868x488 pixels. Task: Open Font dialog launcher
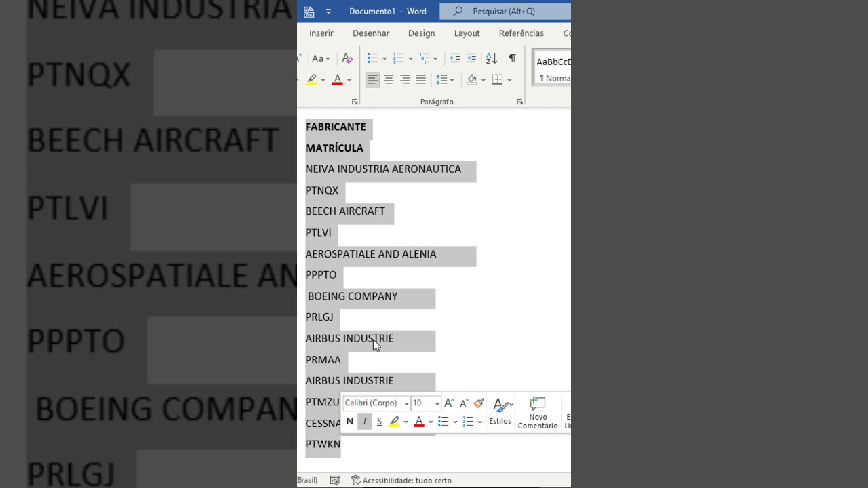coord(355,102)
